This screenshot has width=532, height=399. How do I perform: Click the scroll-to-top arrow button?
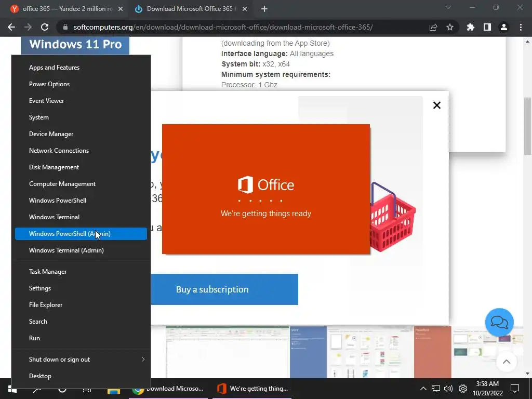tap(506, 362)
